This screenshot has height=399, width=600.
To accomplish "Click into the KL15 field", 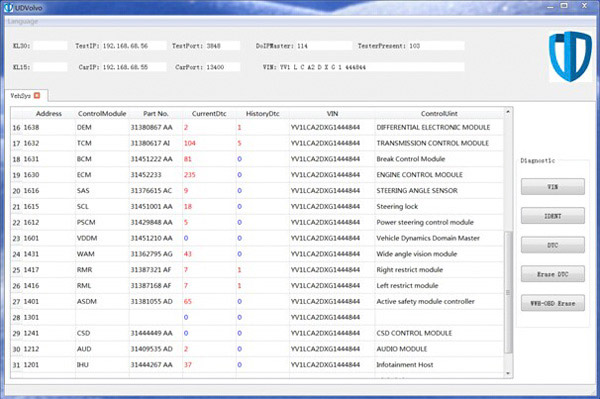I will point(50,67).
